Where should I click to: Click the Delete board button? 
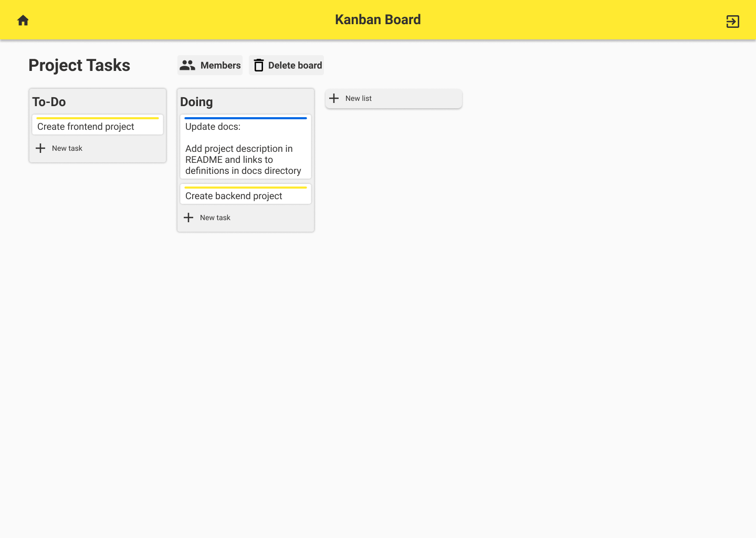(x=287, y=65)
